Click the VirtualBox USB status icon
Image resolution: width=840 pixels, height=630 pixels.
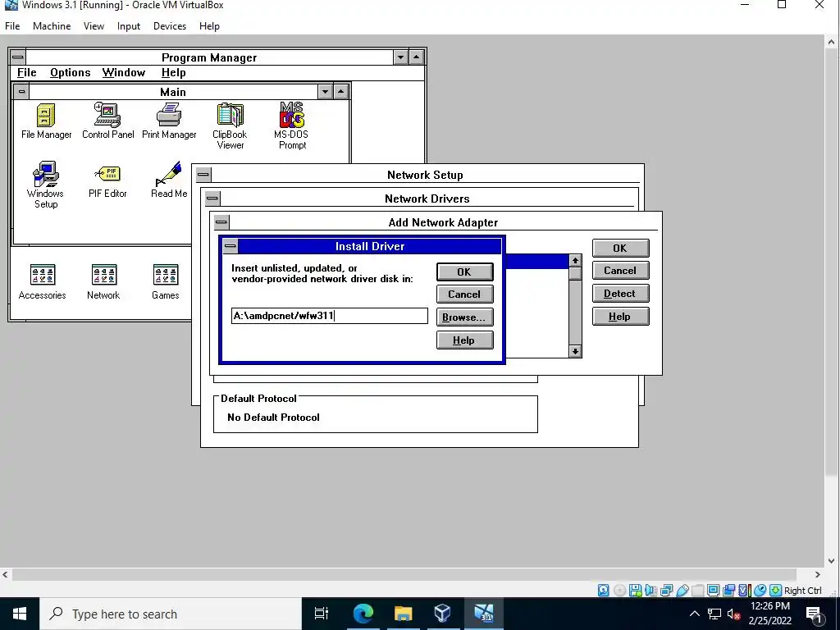tap(682, 591)
